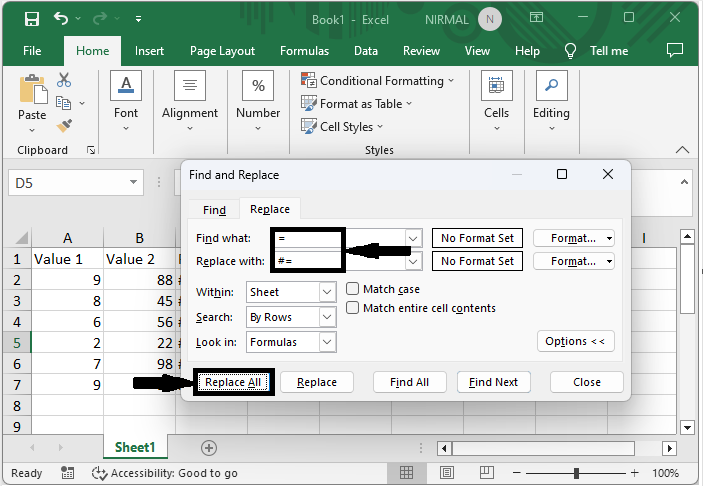Switch to the Find tab
This screenshot has height=486, width=703.
pyautogui.click(x=214, y=210)
